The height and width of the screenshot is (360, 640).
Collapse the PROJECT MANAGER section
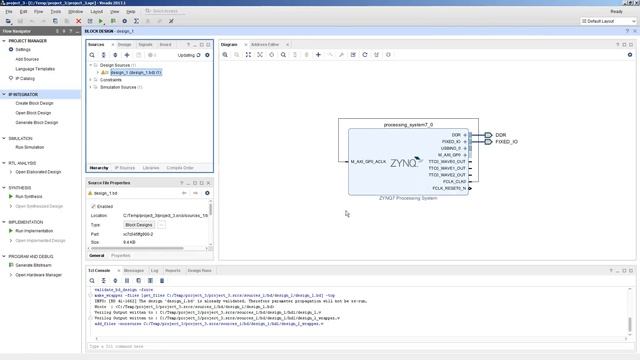click(x=4, y=41)
